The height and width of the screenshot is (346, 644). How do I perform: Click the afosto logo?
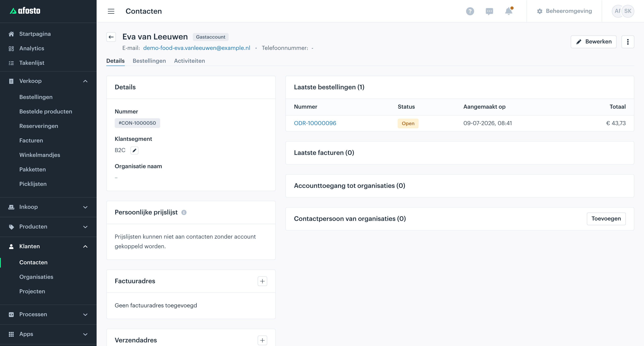[x=25, y=11]
